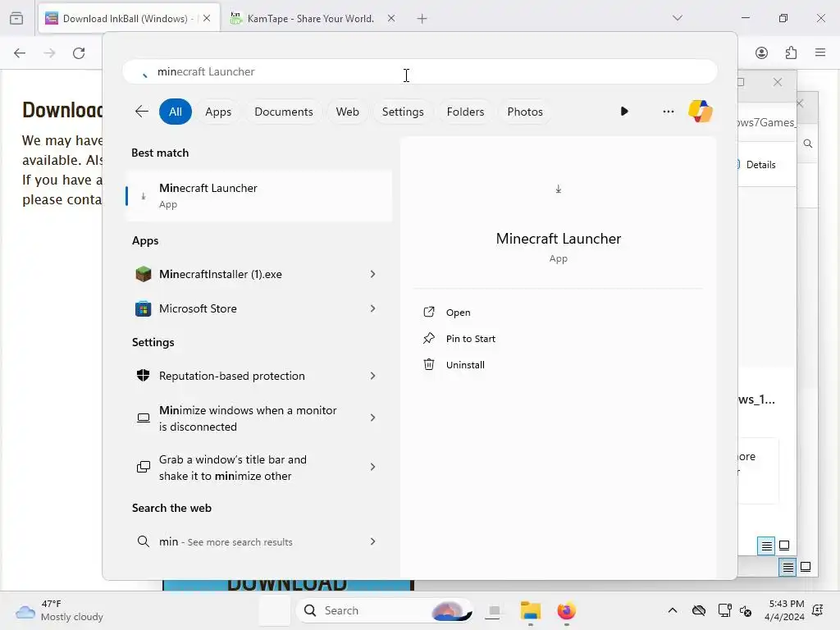Viewport: 840px width, 630px height.
Task: Open the notifications bell in the taskbar
Action: coord(818,610)
